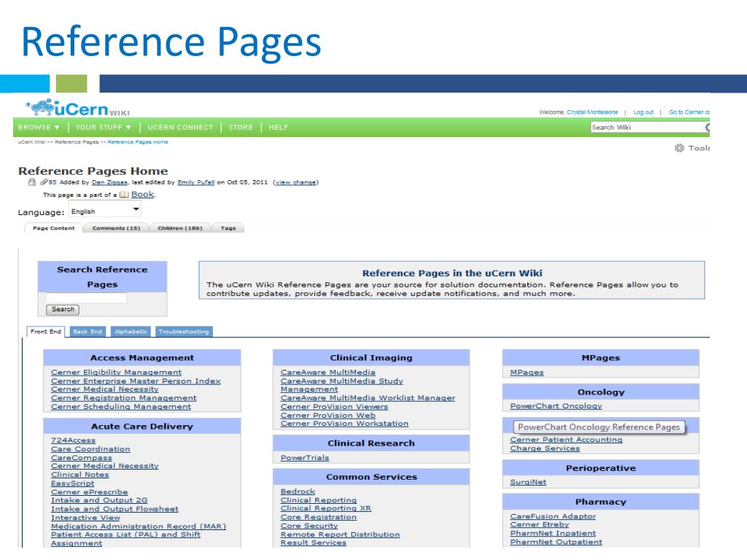Open Intake and Output 2G link
This screenshot has width=747, height=560.
[99, 500]
